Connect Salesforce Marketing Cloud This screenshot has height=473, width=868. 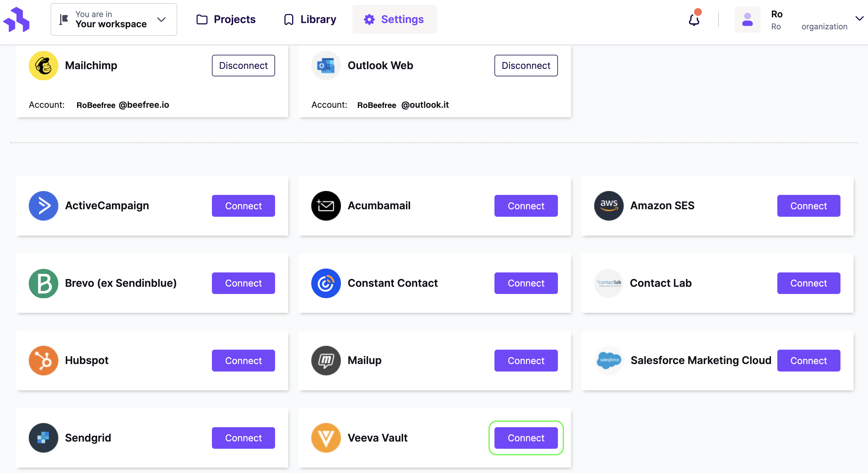808,360
